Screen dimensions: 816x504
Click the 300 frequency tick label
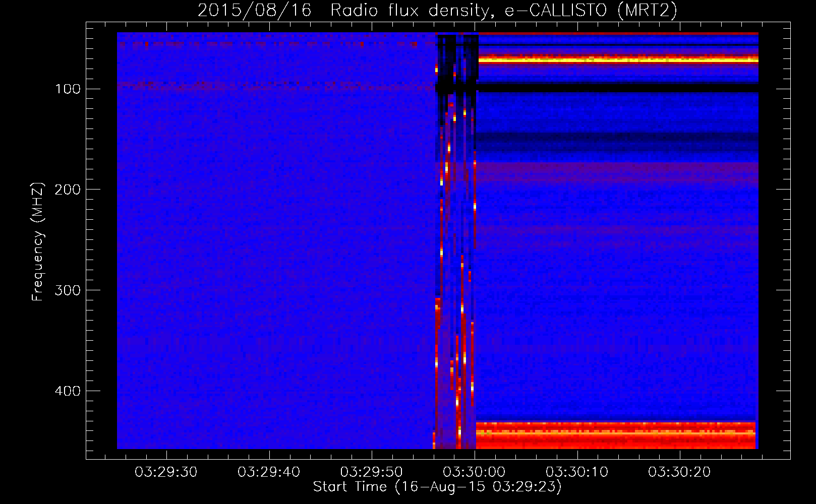tap(67, 290)
